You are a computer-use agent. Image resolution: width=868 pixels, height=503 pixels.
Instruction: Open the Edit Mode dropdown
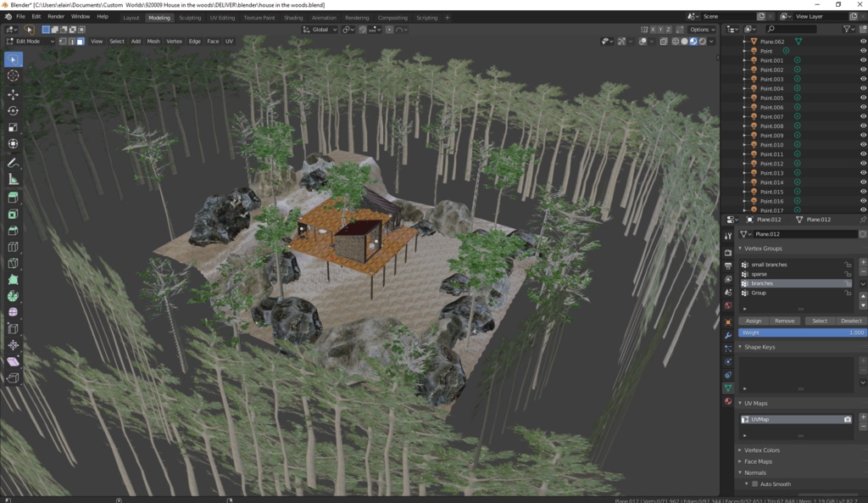[30, 41]
